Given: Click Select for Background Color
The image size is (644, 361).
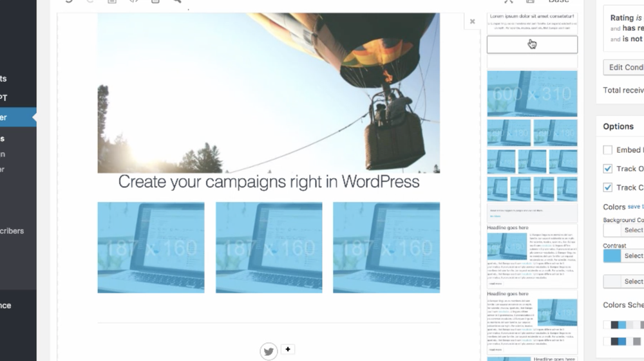Looking at the screenshot, I should tap(633, 230).
